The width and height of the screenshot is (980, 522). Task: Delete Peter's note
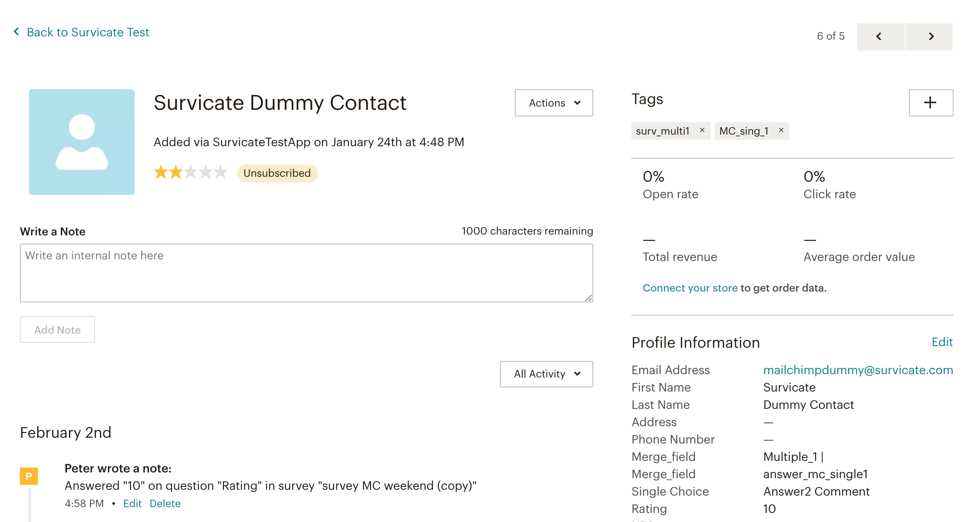pos(165,503)
